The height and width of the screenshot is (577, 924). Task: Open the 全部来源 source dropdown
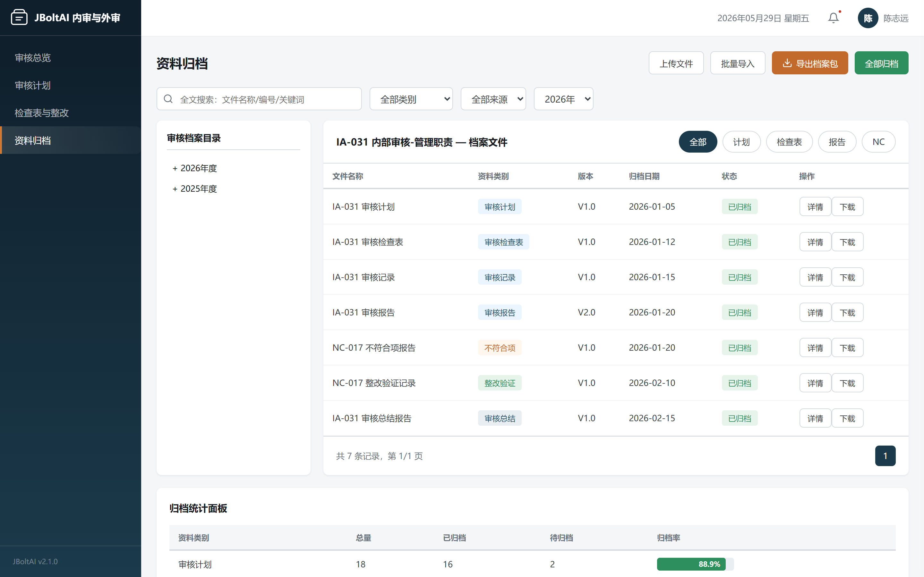point(493,99)
